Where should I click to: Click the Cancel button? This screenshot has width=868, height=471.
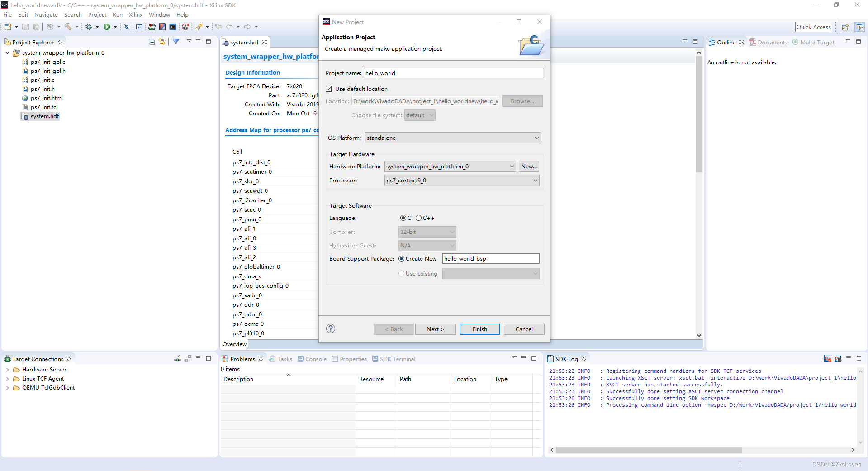click(x=524, y=329)
